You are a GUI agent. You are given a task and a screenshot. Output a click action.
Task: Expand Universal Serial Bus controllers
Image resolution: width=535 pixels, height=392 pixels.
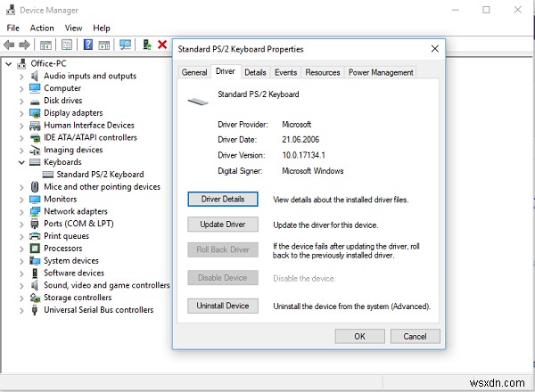(x=21, y=310)
